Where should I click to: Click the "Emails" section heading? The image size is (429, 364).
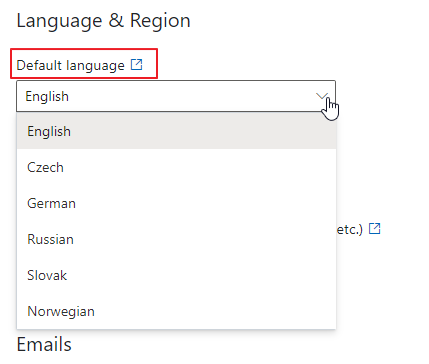point(44,344)
